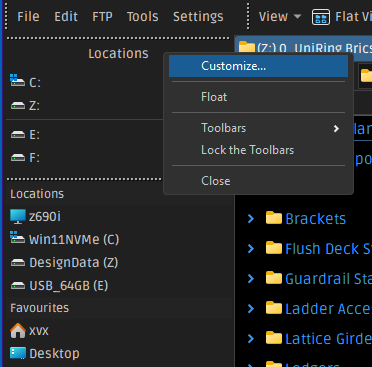Expand the Ladder Access folder
Viewport: 372px width, 367px height.
coord(251,309)
